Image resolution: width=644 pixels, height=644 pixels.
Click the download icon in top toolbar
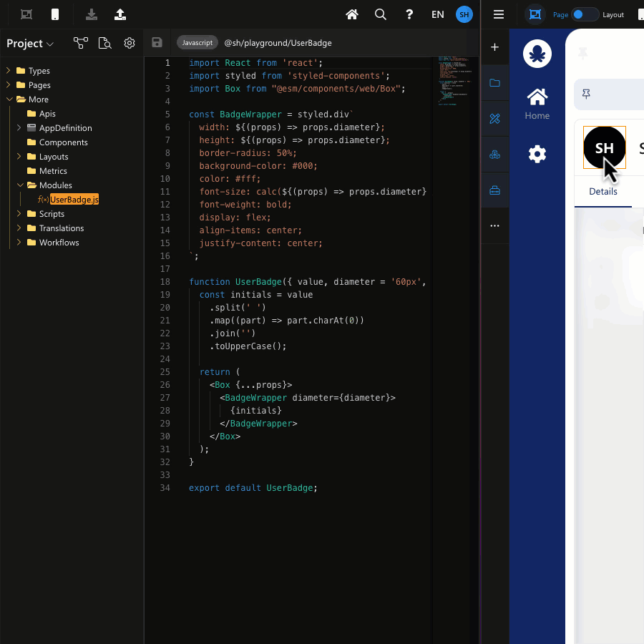tap(91, 14)
